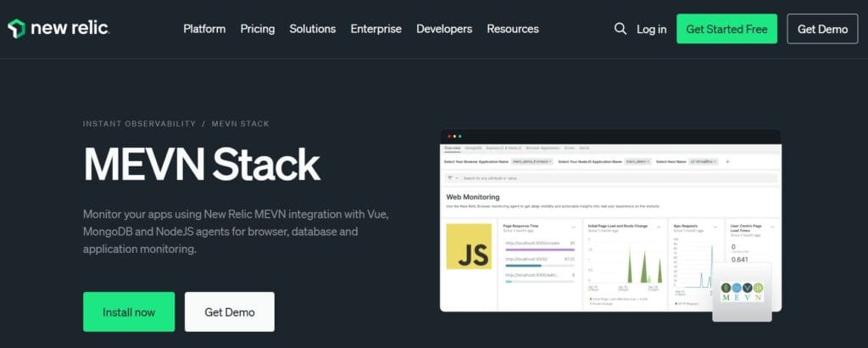
Task: Open the site search magnifier icon
Action: 620,29
